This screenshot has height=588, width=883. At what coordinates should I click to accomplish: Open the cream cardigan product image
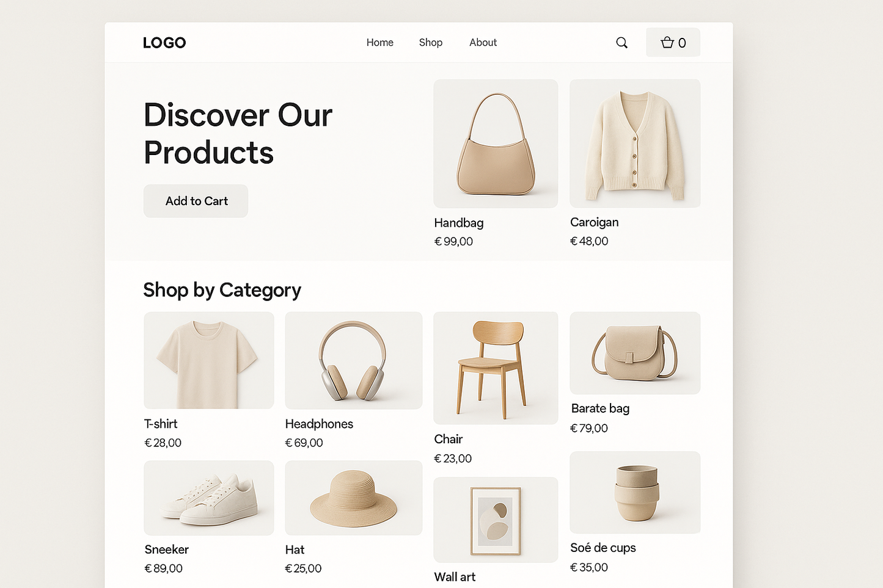tap(634, 143)
